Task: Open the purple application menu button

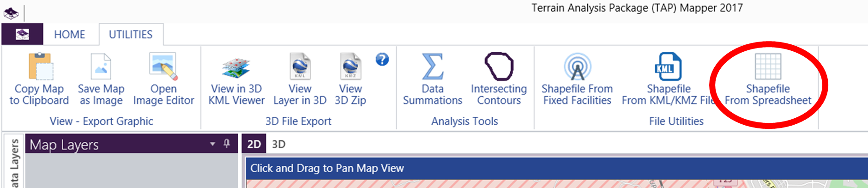Action: tap(22, 34)
